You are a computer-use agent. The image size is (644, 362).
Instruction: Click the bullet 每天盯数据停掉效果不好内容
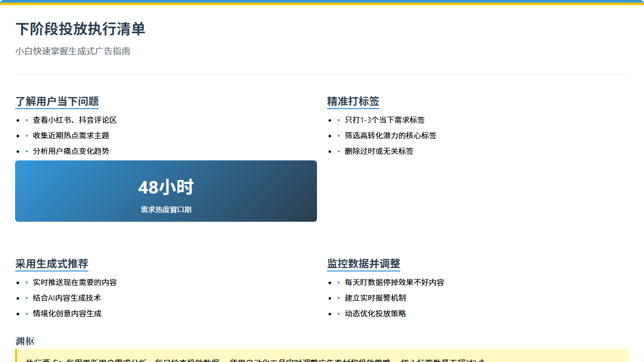point(394,283)
